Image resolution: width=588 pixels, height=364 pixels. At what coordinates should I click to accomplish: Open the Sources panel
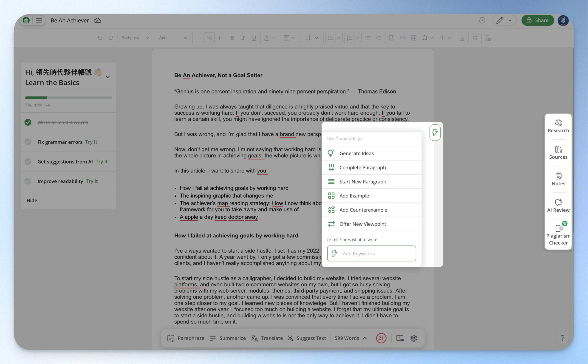click(558, 153)
